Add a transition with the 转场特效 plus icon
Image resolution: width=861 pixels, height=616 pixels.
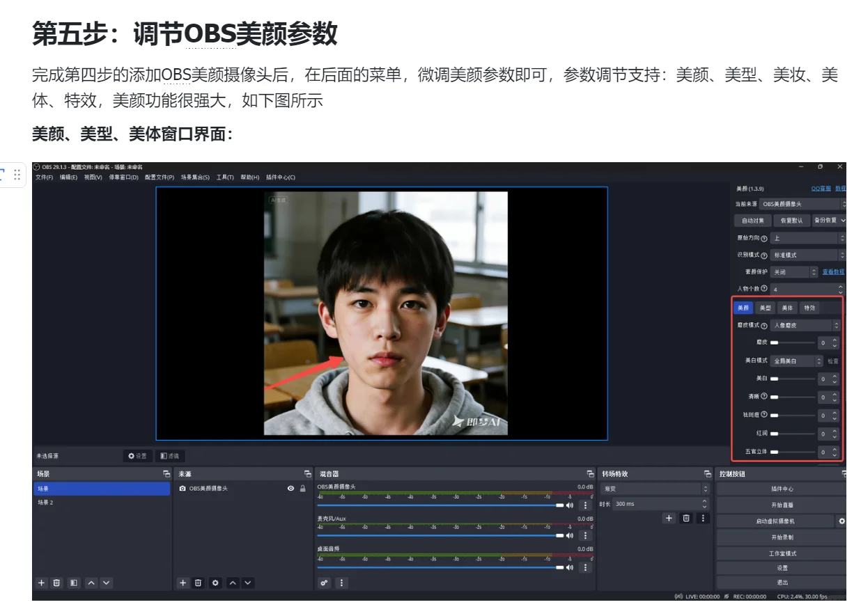pos(669,518)
